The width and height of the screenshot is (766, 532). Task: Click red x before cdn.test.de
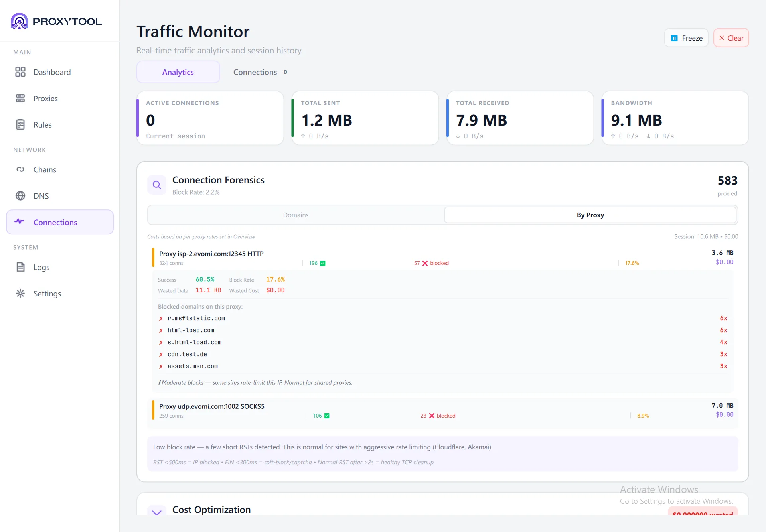tap(161, 355)
